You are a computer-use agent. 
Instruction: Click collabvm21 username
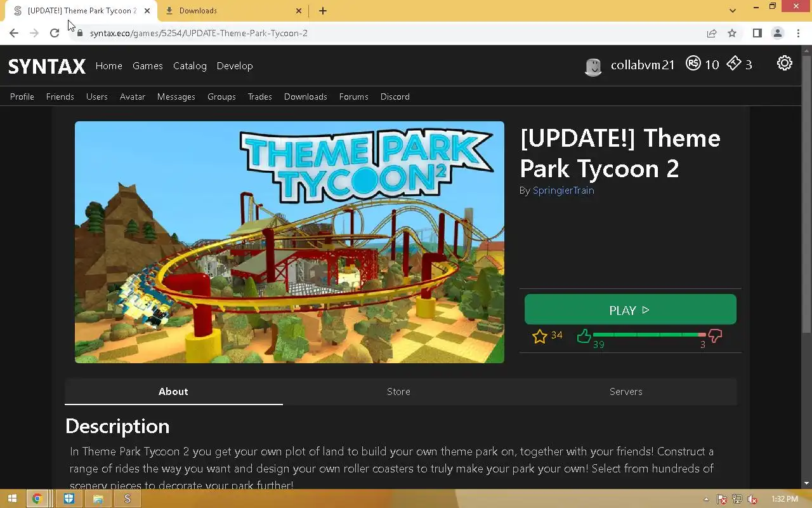click(x=643, y=65)
